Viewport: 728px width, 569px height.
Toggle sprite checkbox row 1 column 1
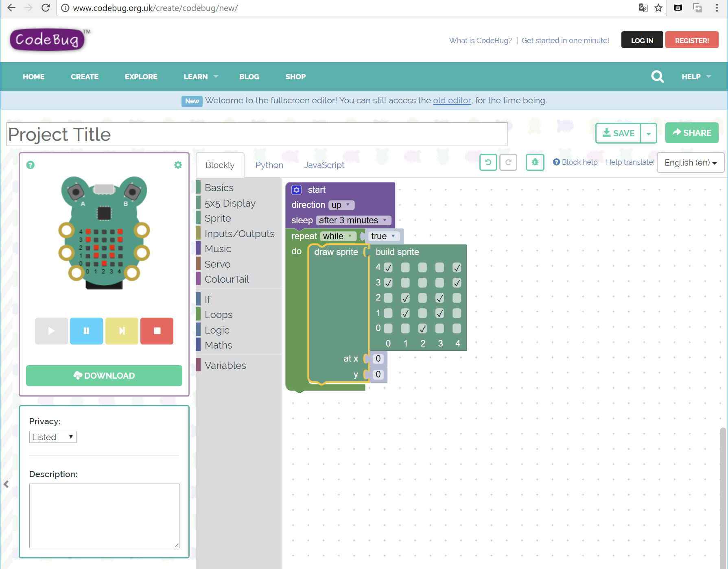tap(405, 313)
